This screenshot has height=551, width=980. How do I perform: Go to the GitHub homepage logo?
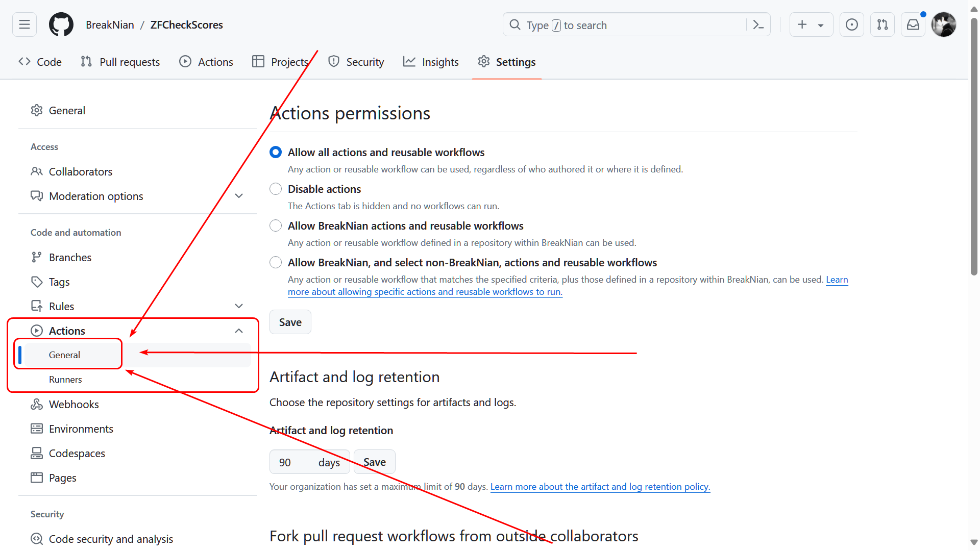pos(61,24)
